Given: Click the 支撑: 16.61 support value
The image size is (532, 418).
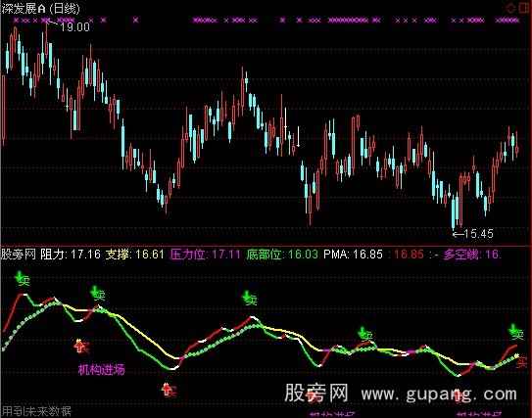Looking at the screenshot, I should (x=134, y=255).
